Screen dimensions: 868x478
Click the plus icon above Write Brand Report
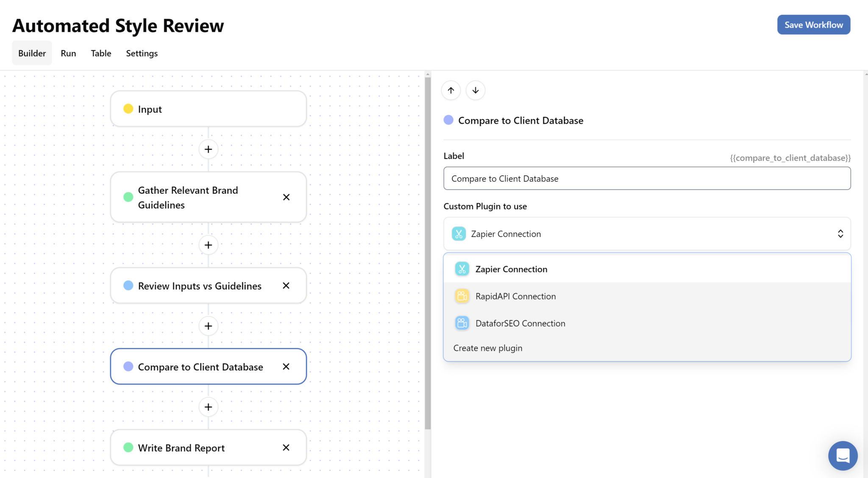click(x=208, y=407)
